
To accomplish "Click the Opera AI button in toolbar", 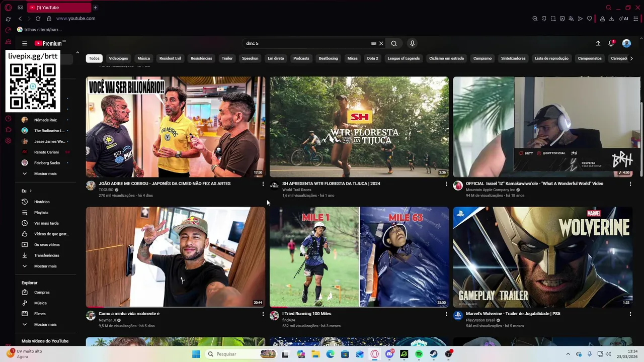I will point(623,19).
